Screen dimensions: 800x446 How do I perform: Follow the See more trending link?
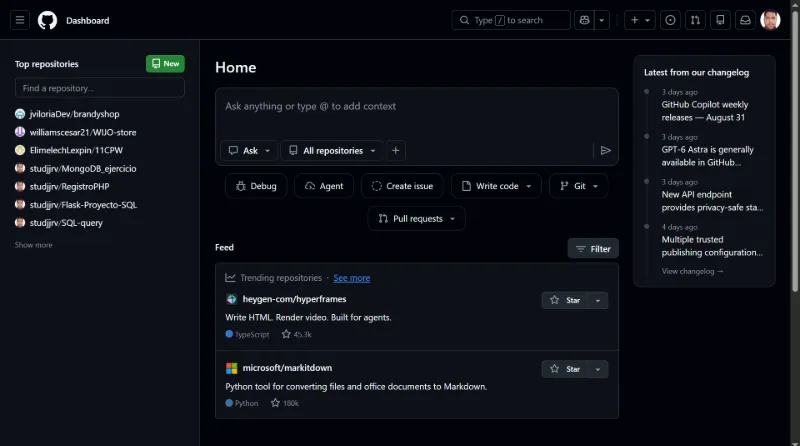352,278
